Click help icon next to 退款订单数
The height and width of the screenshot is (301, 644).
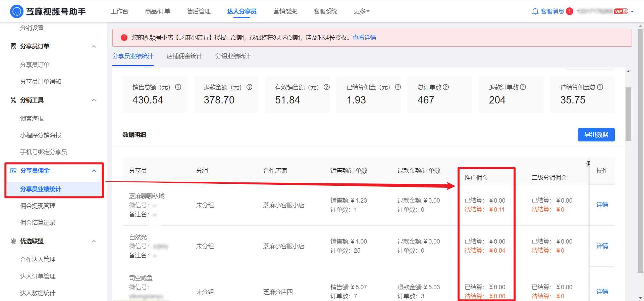[x=523, y=87]
